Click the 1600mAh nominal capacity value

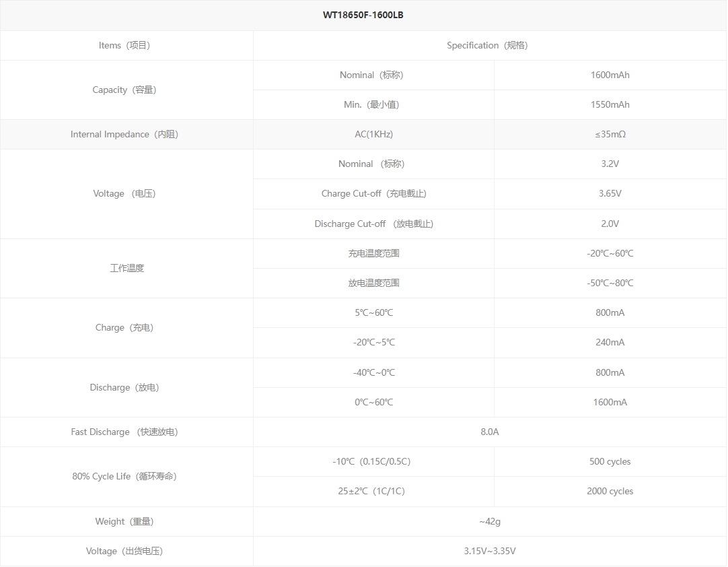610,75
